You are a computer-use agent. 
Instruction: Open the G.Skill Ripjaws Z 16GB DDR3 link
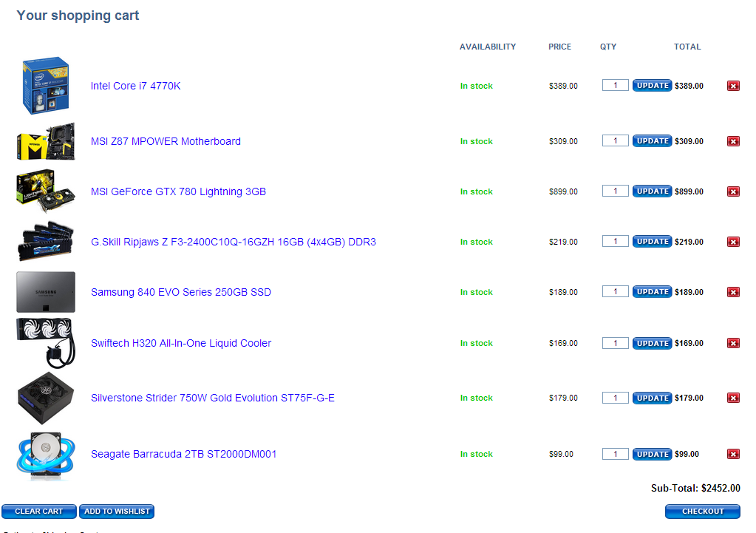coord(234,242)
